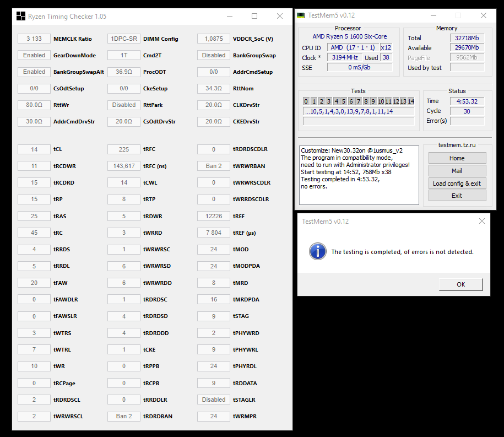This screenshot has width=504, height=437.
Task: Click the Ryzen Timing Checker title bar icon
Action: (21, 16)
